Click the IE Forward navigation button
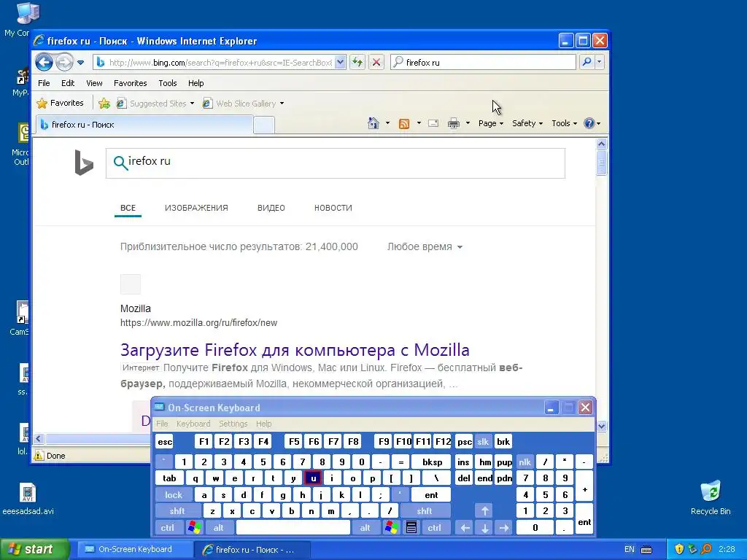This screenshot has width=747, height=560. 64,62
